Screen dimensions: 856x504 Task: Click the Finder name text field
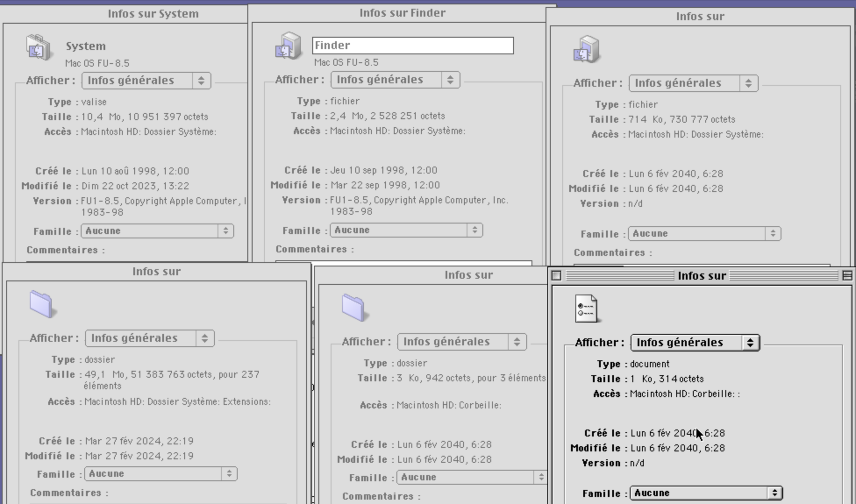click(x=413, y=46)
